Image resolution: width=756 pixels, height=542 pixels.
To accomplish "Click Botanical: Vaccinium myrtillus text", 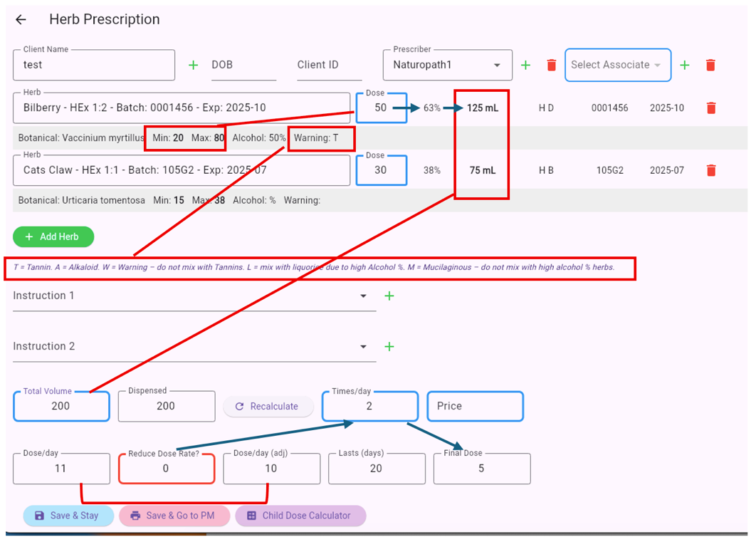I will click(81, 138).
